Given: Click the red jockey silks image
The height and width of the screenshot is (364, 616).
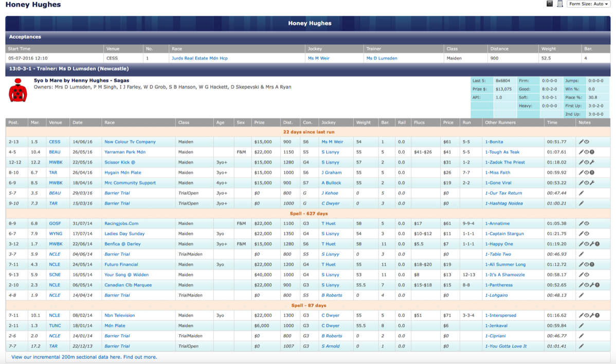Looking at the screenshot, I should (x=18, y=90).
